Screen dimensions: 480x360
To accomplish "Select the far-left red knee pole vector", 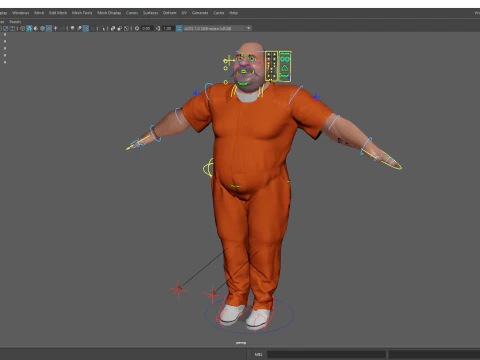I will pos(178,289).
